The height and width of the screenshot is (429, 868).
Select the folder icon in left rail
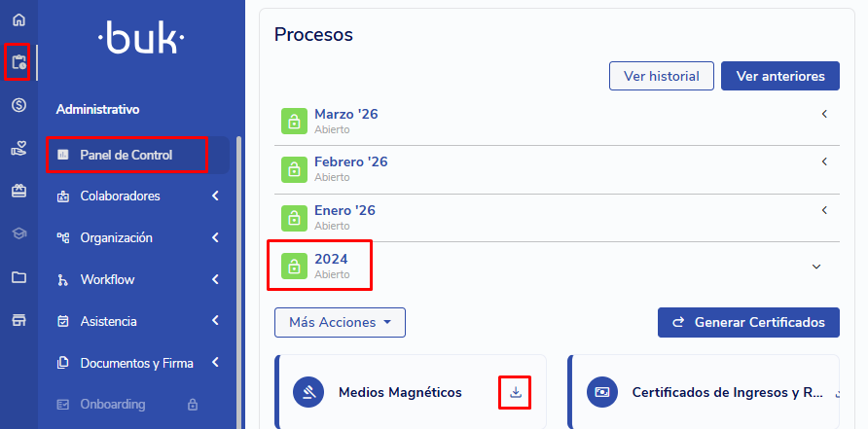tap(18, 277)
